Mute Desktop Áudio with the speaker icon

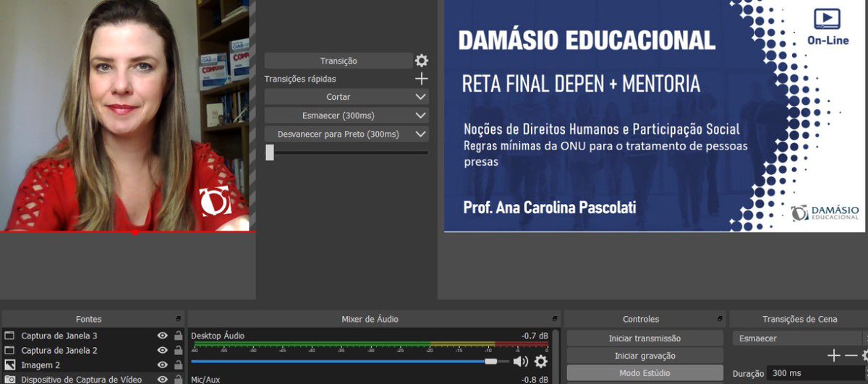pyautogui.click(x=521, y=361)
